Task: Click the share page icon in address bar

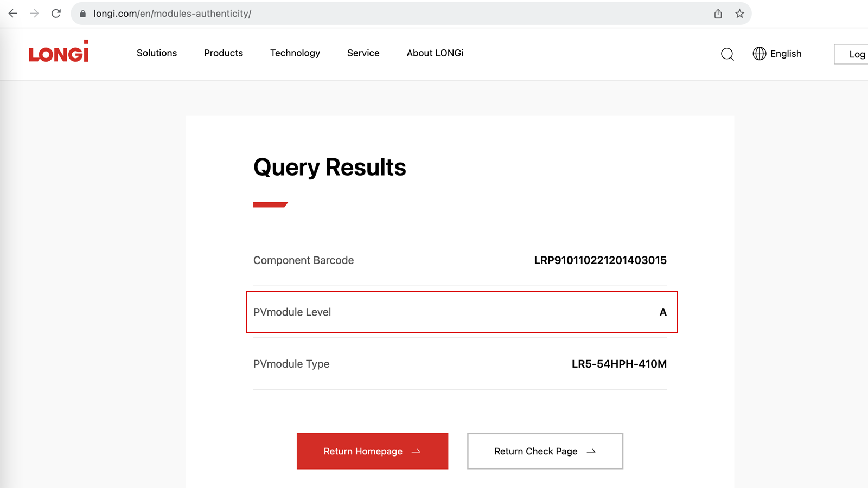Action: click(x=718, y=14)
